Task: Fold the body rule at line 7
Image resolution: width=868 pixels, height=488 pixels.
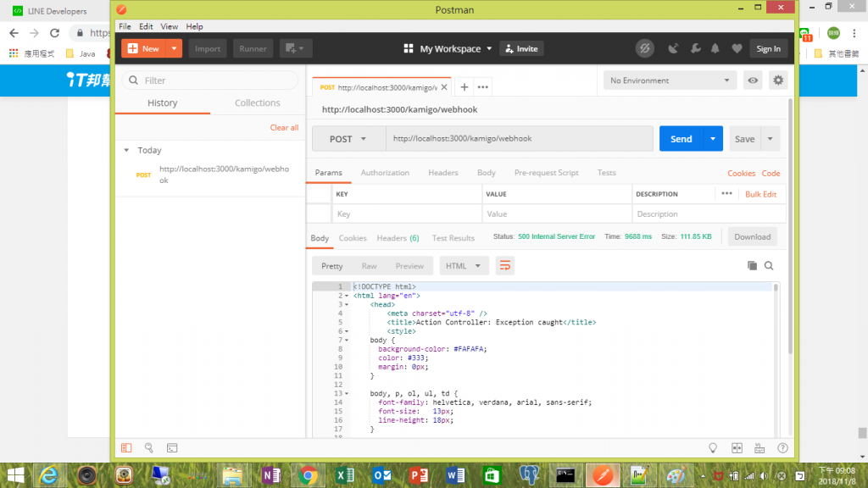Action: [x=347, y=341]
